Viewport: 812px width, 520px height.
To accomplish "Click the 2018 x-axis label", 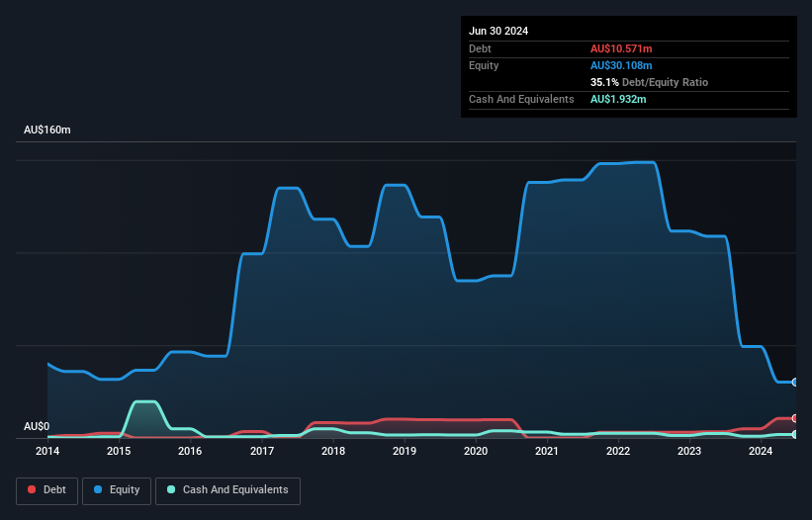I will [x=333, y=451].
